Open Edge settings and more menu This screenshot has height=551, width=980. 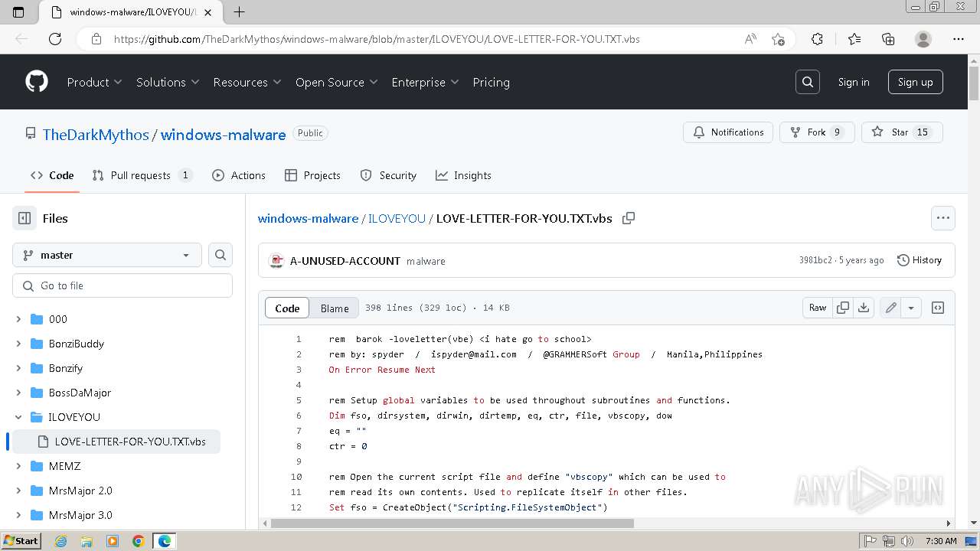959,39
